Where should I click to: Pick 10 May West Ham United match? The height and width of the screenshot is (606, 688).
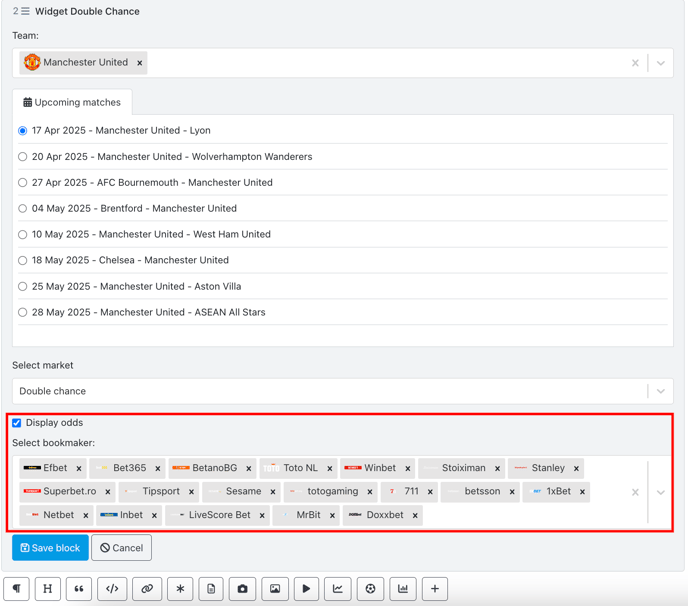pyautogui.click(x=22, y=234)
